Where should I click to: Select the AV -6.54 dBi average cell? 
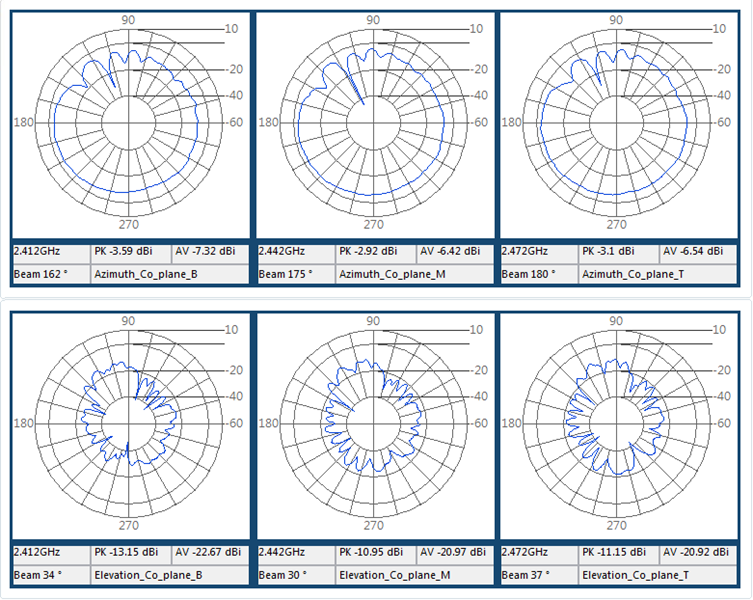(693, 251)
